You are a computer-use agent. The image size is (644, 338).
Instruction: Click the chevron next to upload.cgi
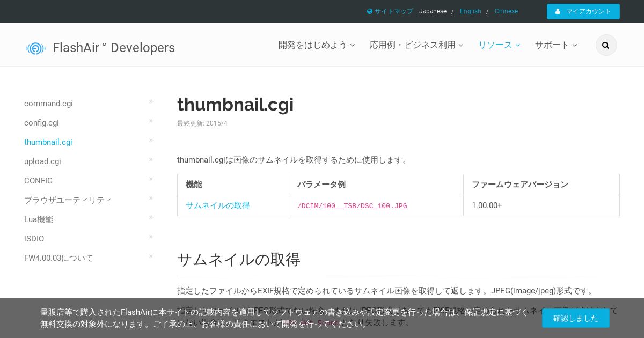point(151,159)
